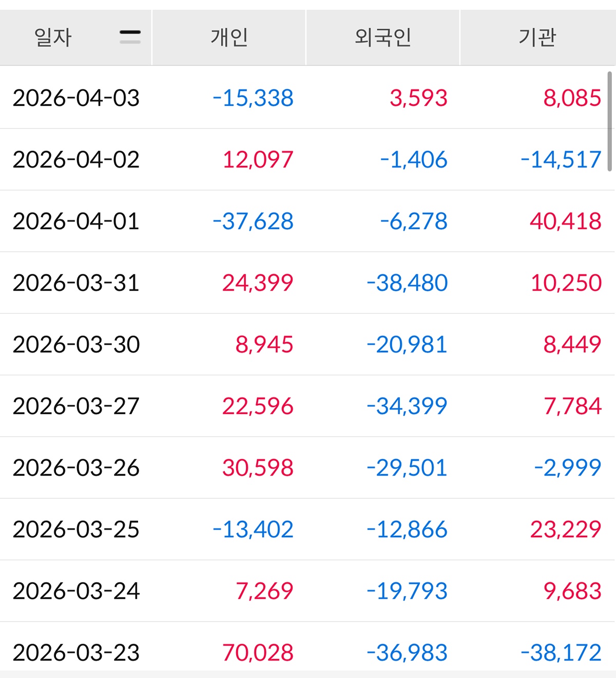This screenshot has width=616, height=678.
Task: Click the 외국인 value -38,480
Action: (407, 283)
